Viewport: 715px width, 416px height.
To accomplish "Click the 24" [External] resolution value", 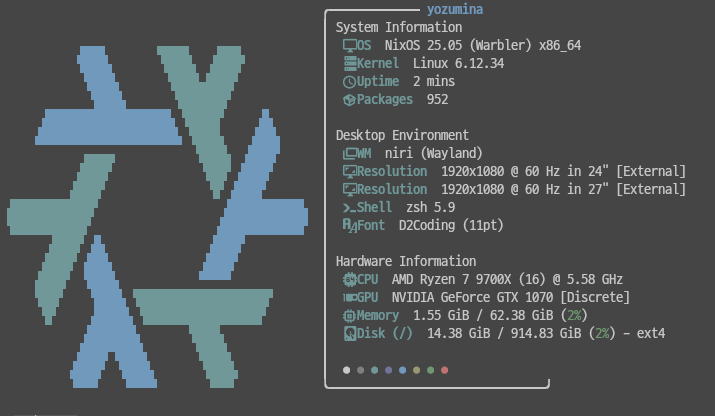I will click(564, 172).
